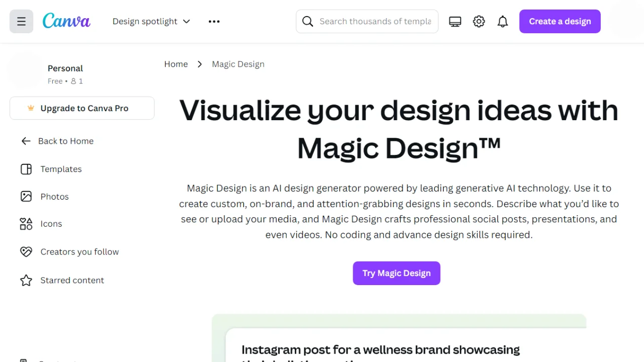The image size is (644, 362).
Task: Expand the Design spotlight dropdown
Action: click(x=151, y=21)
